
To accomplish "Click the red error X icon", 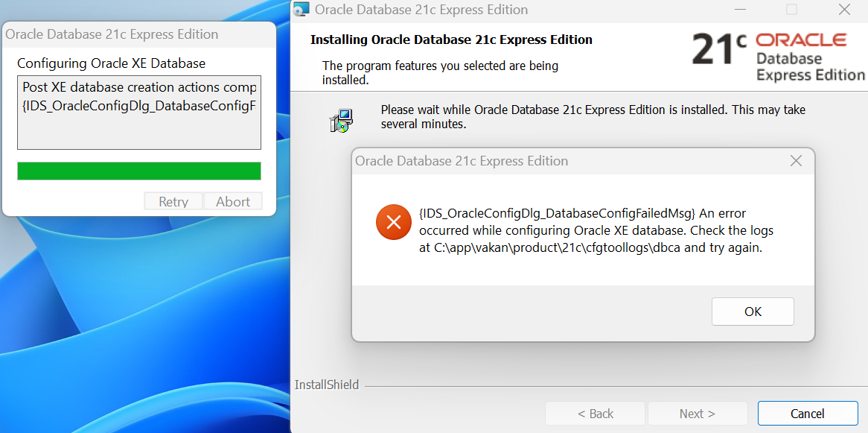I will [394, 223].
